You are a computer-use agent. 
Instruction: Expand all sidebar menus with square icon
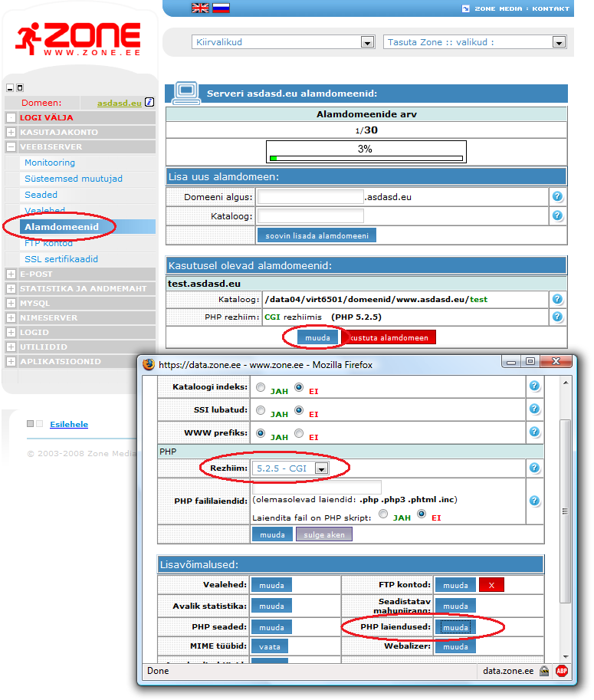(x=20, y=88)
